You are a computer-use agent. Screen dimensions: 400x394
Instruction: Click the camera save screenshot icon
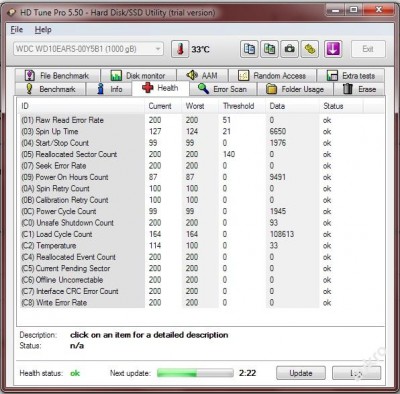pos(290,49)
